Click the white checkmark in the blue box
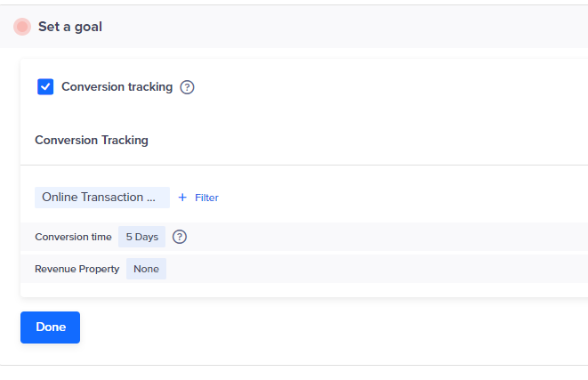 pyautogui.click(x=45, y=86)
